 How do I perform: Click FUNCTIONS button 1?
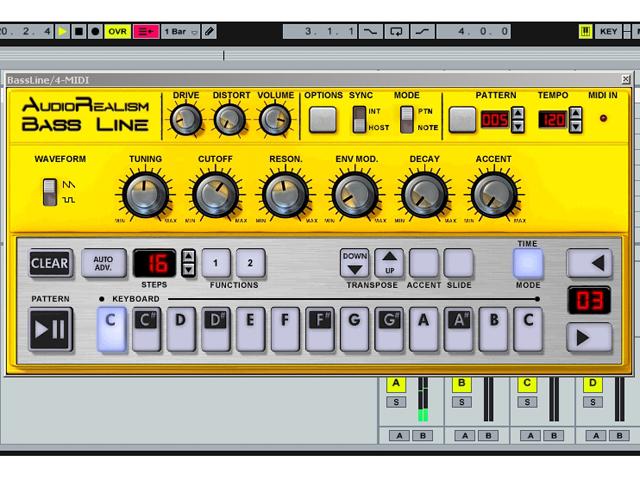click(x=216, y=263)
